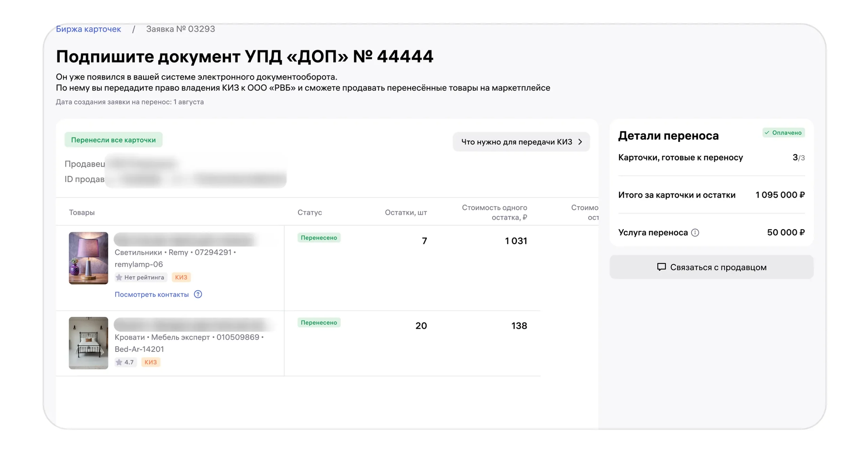Click the Кровати • Мебель эксперт product description
Viewport: 868px width, 453px height.
pyautogui.click(x=189, y=343)
